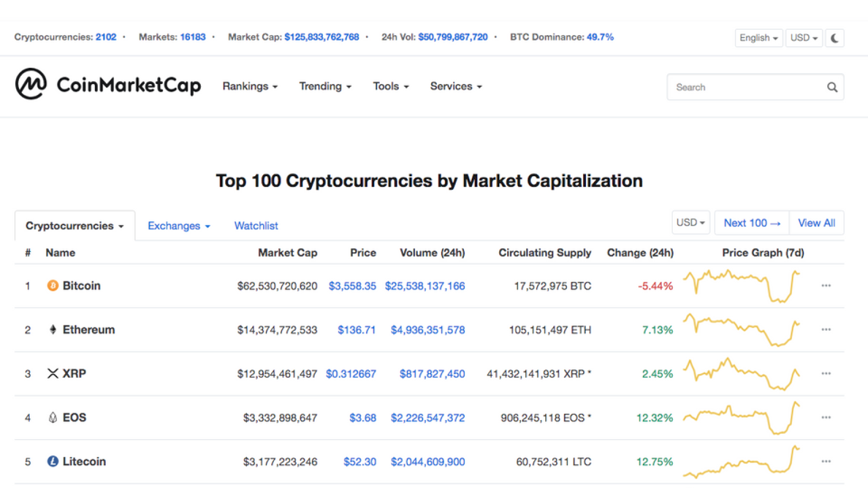Switch to the Watchlist tab
Screen dimensions: 868x488
pos(256,226)
